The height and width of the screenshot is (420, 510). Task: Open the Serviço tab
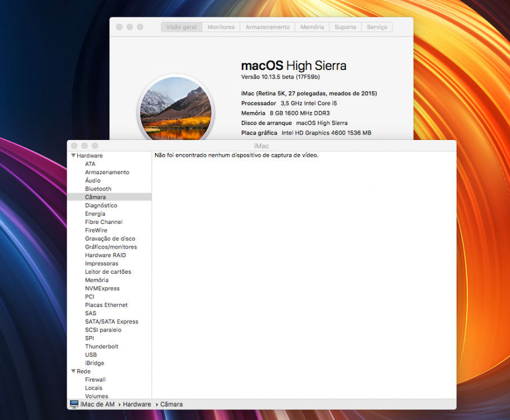point(377,27)
